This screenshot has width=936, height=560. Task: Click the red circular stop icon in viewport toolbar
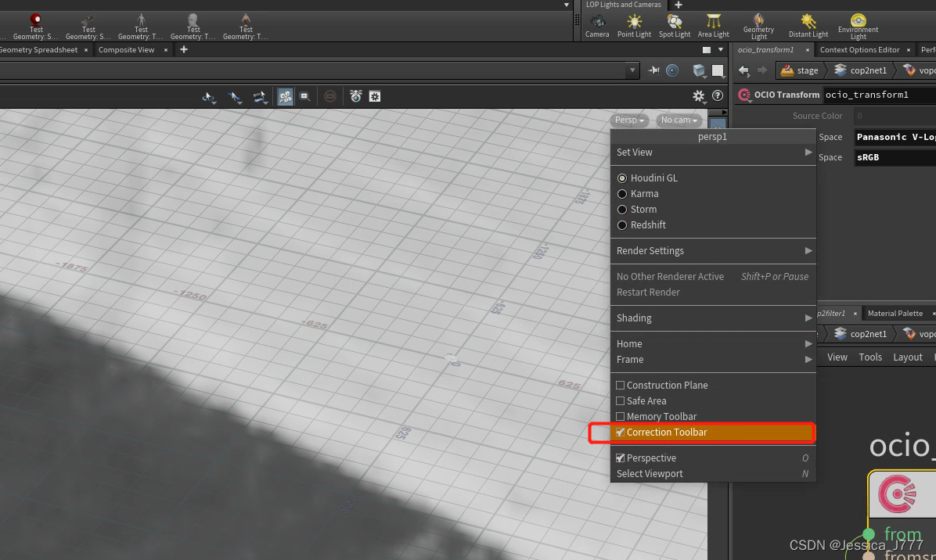coord(330,96)
